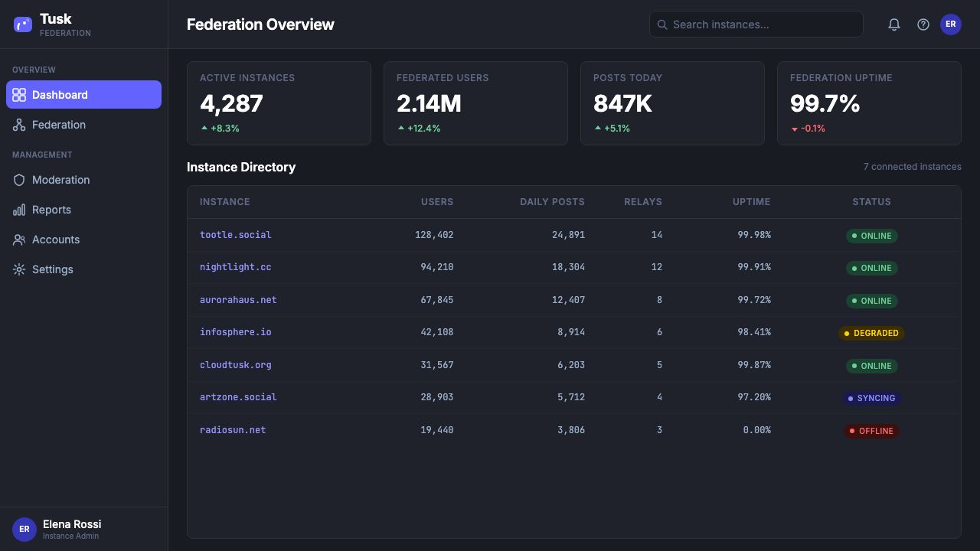Screen dimensions: 980x551
Task: Open Elena Rossi profile name
Action: [72, 524]
